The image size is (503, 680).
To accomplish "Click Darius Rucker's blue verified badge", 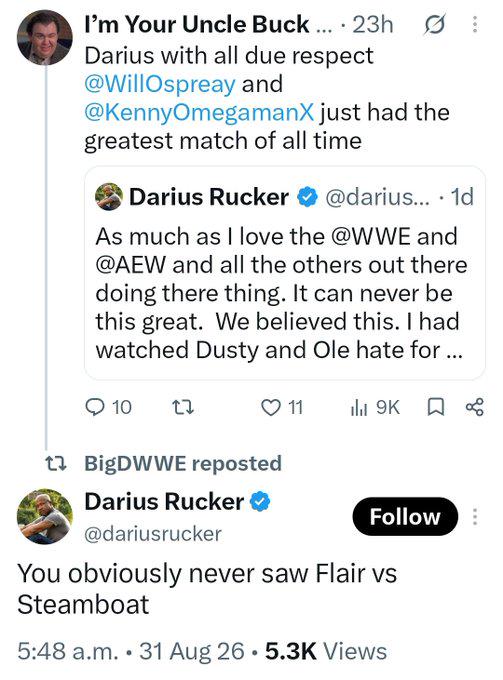I will 260,502.
